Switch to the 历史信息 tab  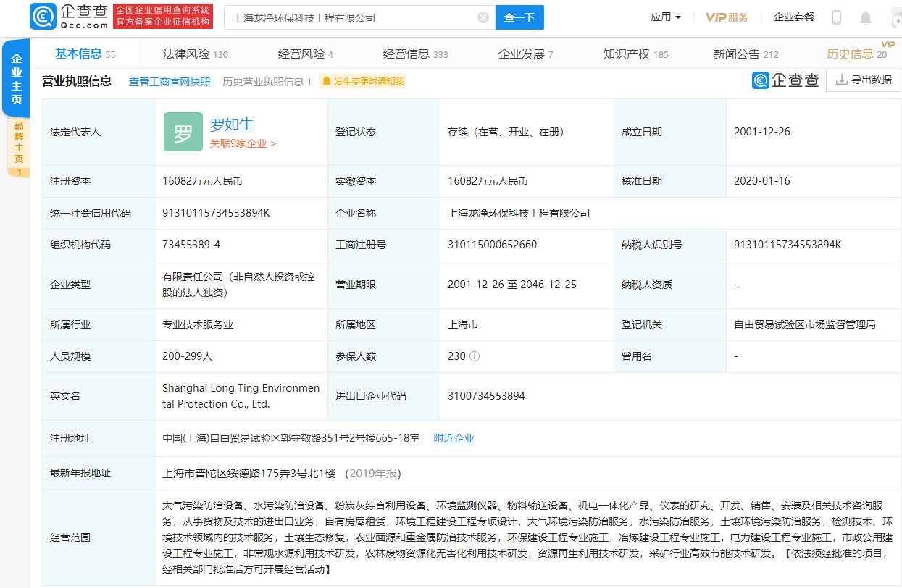(x=856, y=54)
